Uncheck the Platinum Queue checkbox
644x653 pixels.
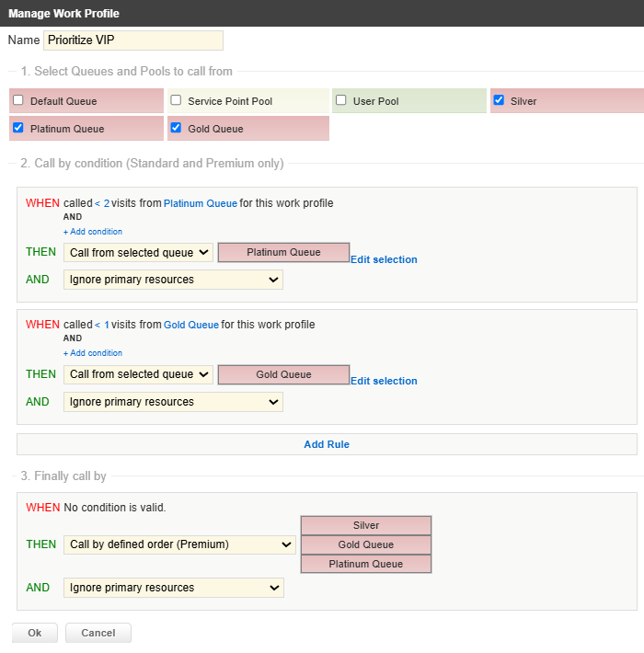tap(18, 128)
